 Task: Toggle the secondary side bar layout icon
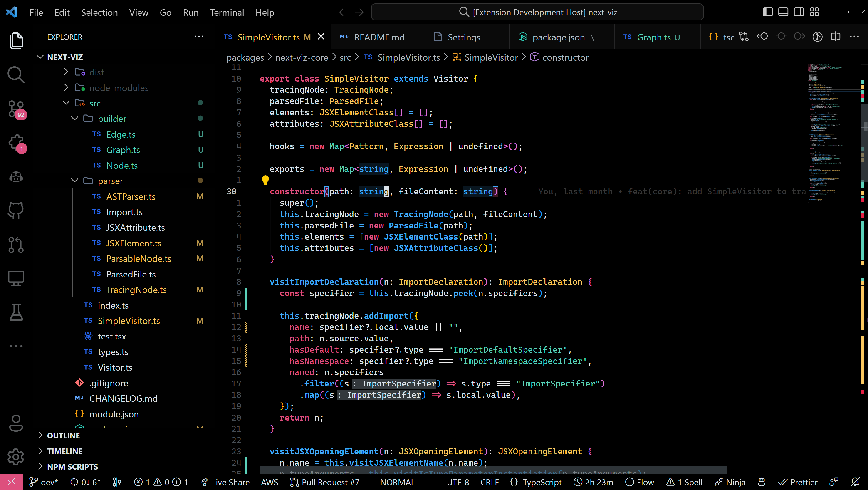tap(799, 12)
